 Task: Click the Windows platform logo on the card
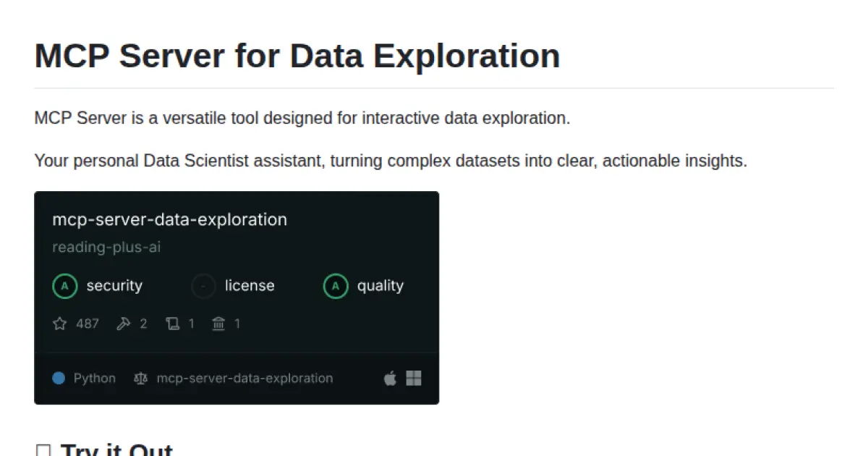413,377
